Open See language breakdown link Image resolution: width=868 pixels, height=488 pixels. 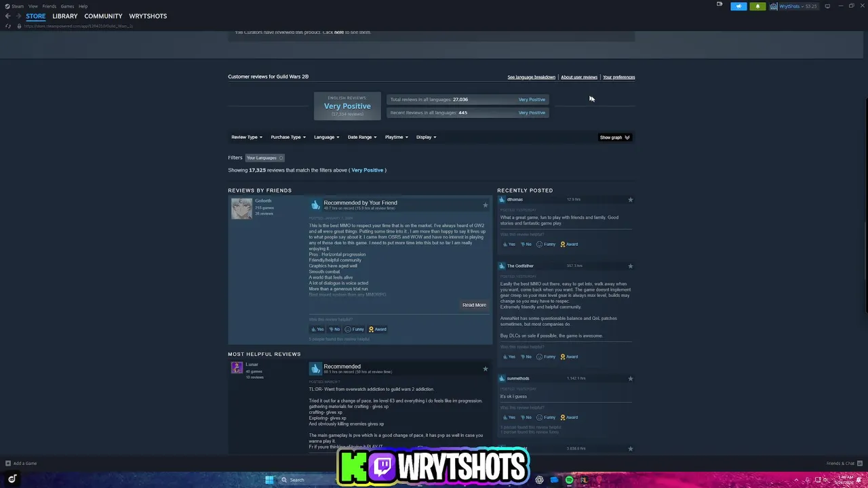point(531,77)
